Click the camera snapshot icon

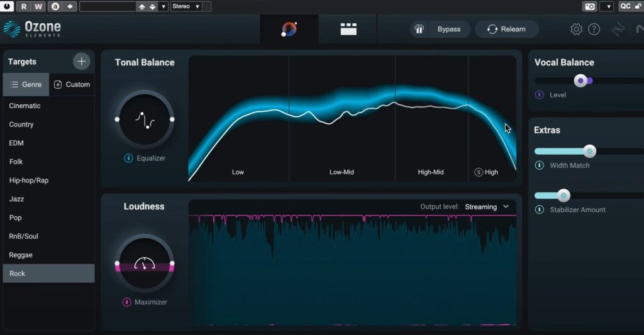pos(590,6)
